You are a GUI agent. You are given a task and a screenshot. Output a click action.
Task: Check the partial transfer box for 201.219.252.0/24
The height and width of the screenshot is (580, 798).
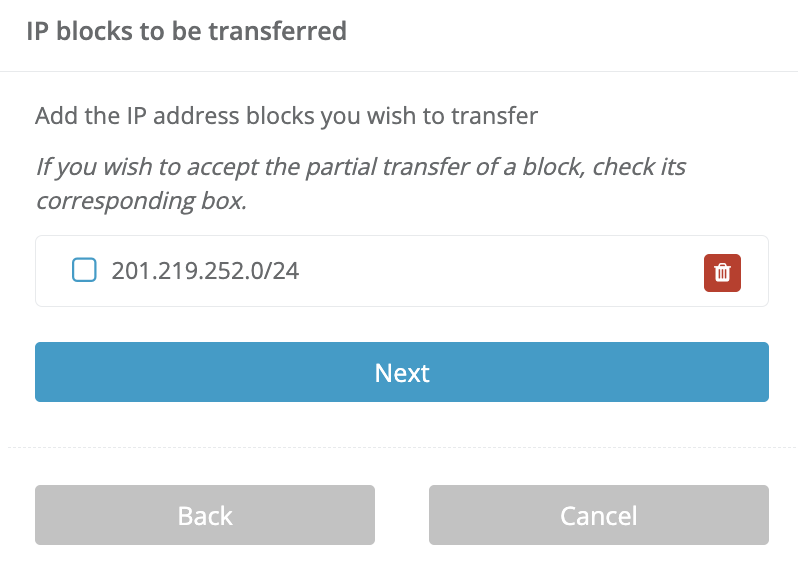[x=84, y=270]
